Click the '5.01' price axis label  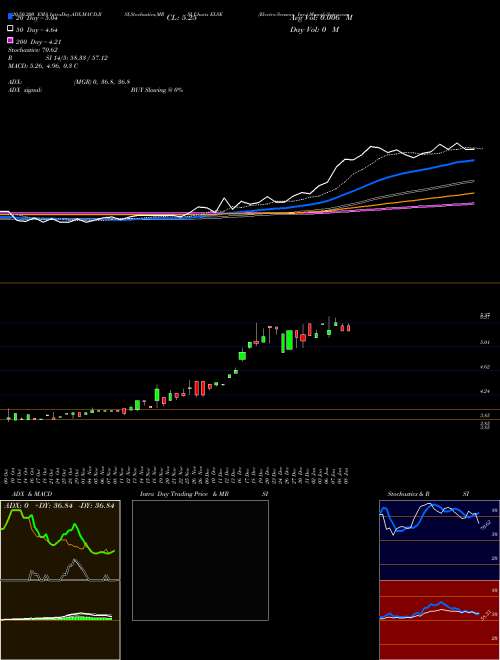485,342
